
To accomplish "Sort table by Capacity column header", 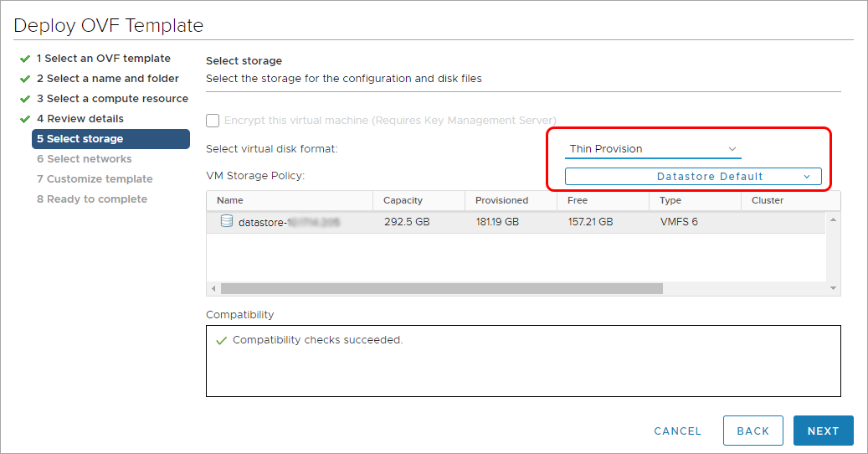I will tap(403, 200).
